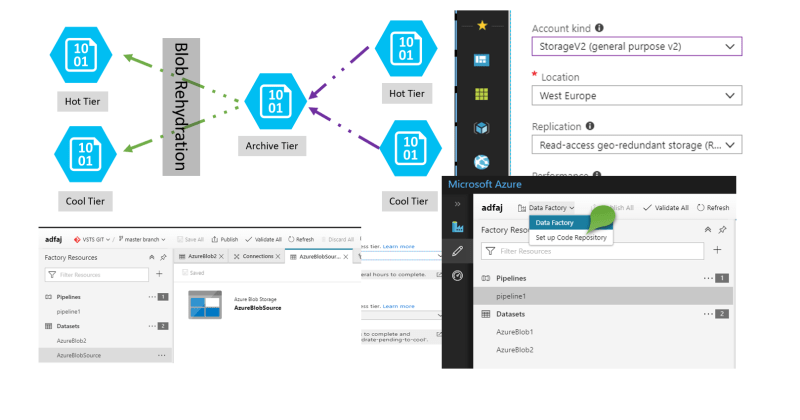Click the Resource groups cube icon
This screenshot has width=800, height=420.
[x=482, y=127]
